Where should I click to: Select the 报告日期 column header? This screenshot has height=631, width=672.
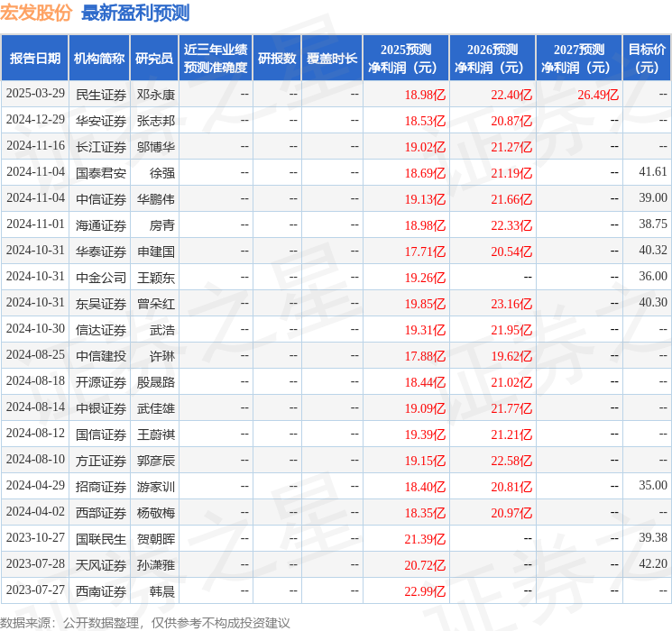(35, 59)
